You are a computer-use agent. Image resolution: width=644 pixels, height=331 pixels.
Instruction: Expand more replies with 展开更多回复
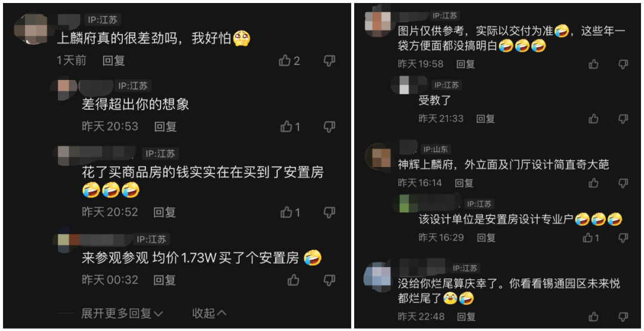click(x=122, y=314)
